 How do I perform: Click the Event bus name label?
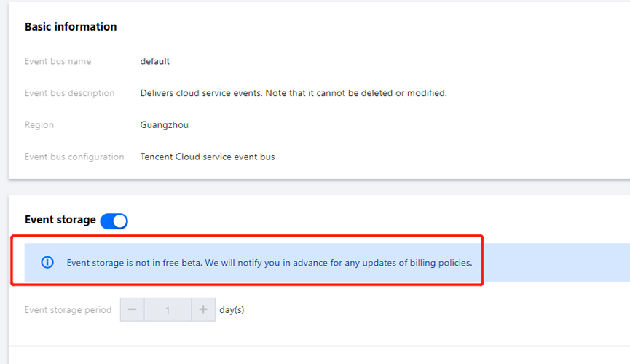tap(58, 61)
